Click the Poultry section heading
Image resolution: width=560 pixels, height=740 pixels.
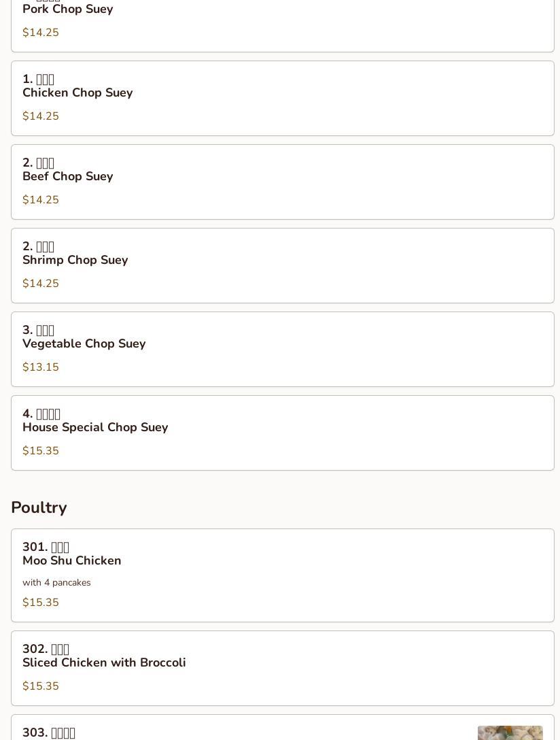pyautogui.click(x=39, y=507)
